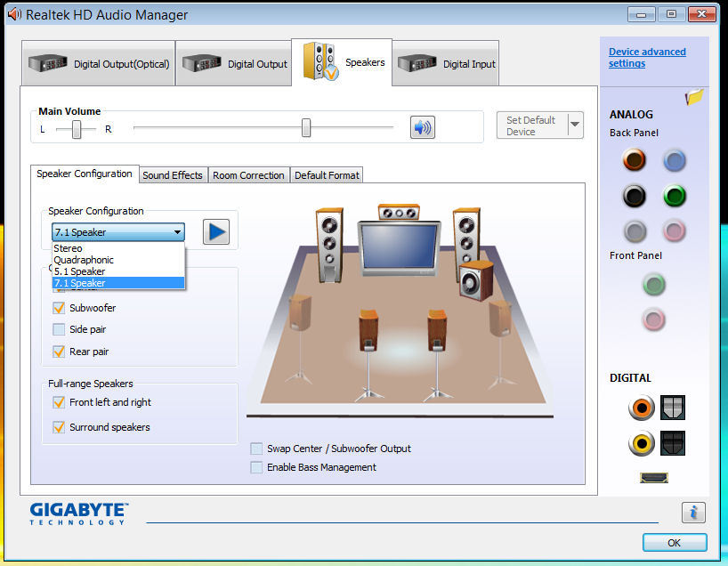Screen dimensions: 728x566
Task: Switch to the Digital Output tab
Action: pos(234,63)
